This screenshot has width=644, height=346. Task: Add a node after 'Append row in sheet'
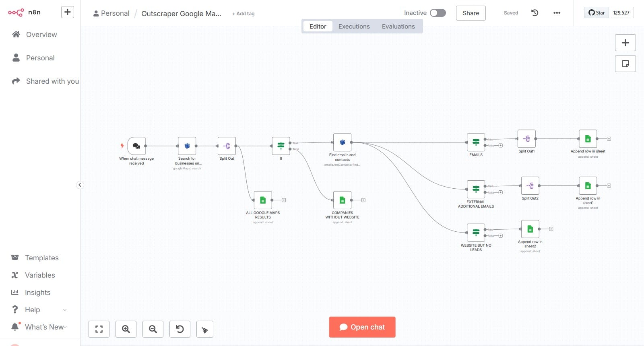(x=609, y=139)
